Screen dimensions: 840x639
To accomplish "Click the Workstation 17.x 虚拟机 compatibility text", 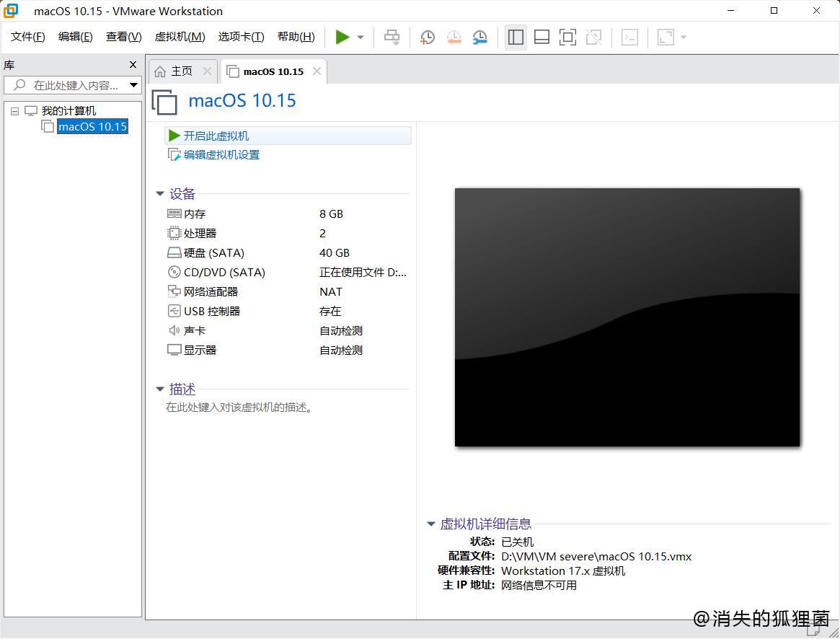I will point(563,571).
